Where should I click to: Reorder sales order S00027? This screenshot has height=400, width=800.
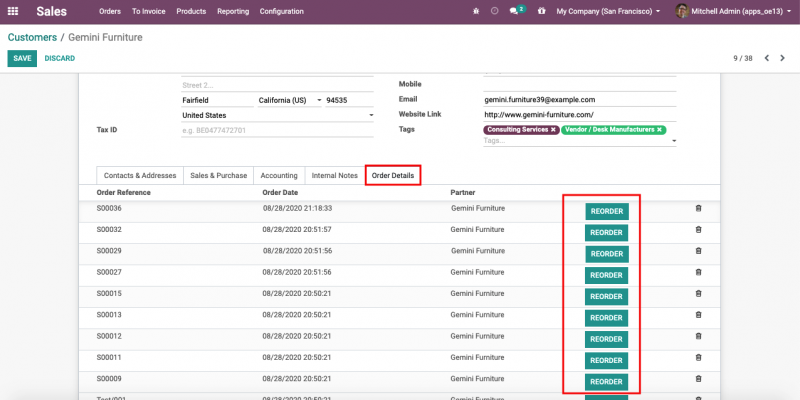[x=607, y=276]
